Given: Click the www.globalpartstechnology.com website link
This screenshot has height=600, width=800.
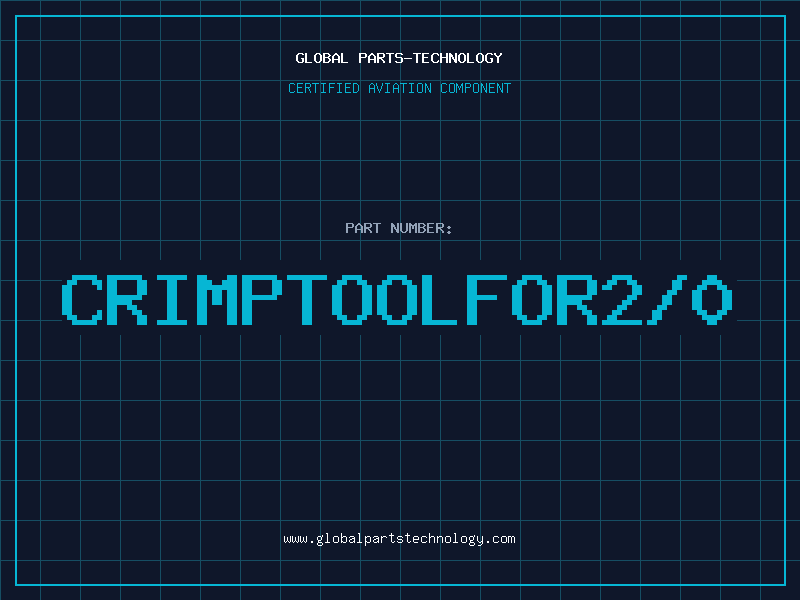Looking at the screenshot, I should [x=399, y=539].
